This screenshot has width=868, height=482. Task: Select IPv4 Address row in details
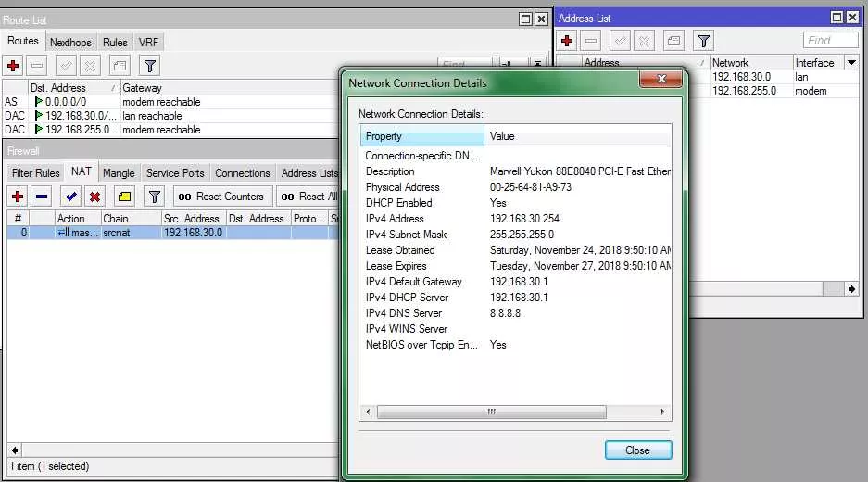click(x=515, y=218)
